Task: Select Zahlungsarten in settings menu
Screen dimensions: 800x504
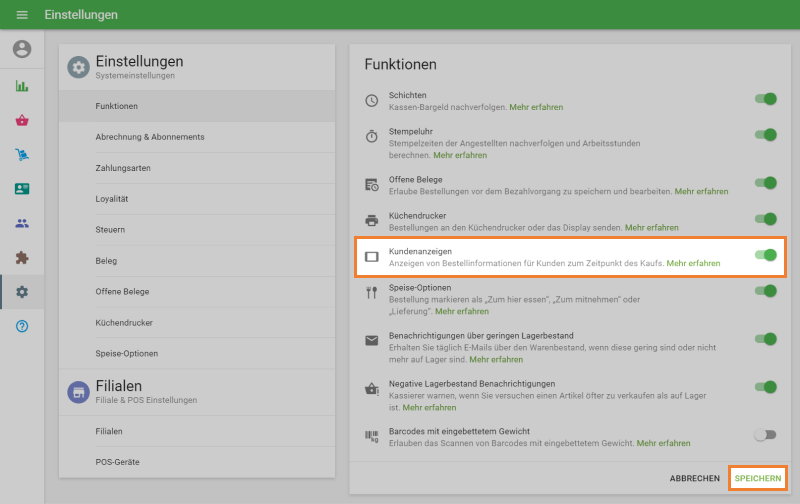Action: (x=123, y=168)
